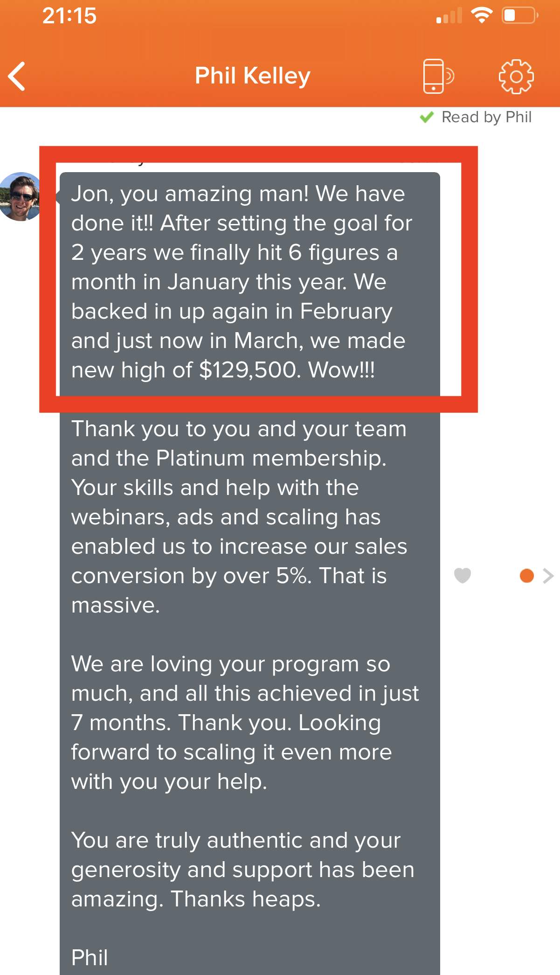Click the green read-receipt checkmark
The image size is (560, 975).
coord(427,117)
